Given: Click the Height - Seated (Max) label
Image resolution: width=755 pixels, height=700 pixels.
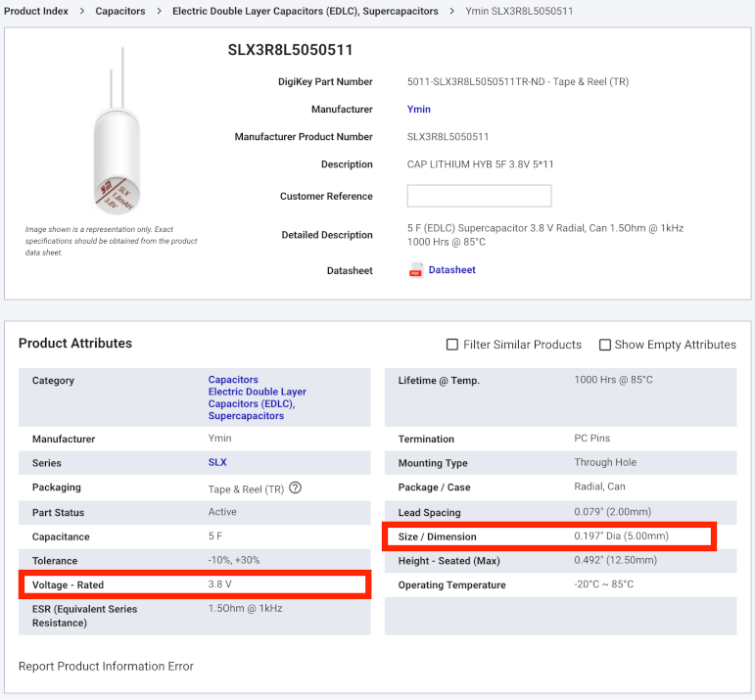Looking at the screenshot, I should point(448,561).
